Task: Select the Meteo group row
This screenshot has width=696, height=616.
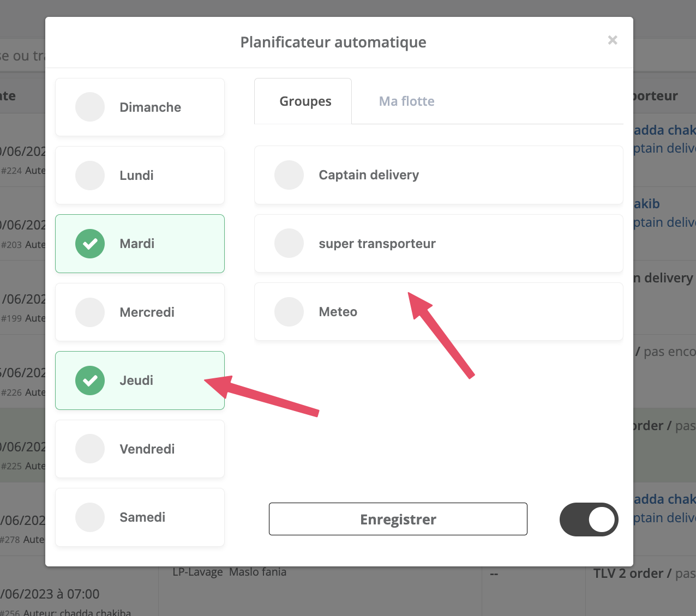Action: pyautogui.click(x=439, y=312)
